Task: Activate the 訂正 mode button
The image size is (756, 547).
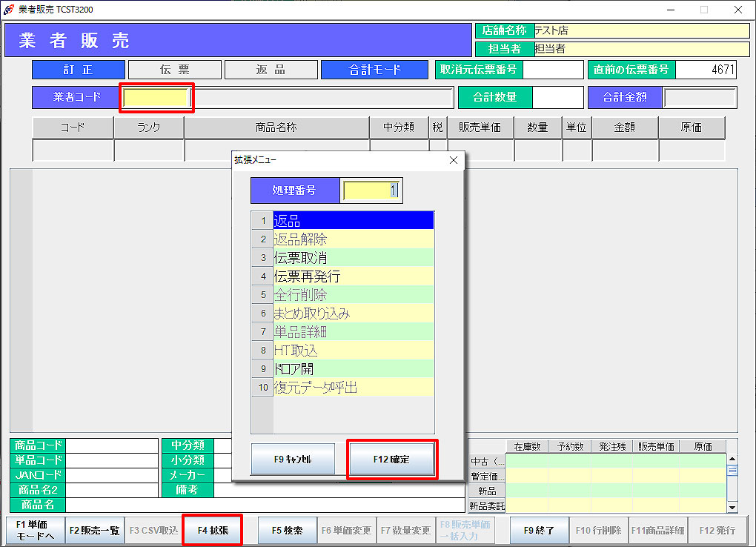Action: point(78,70)
